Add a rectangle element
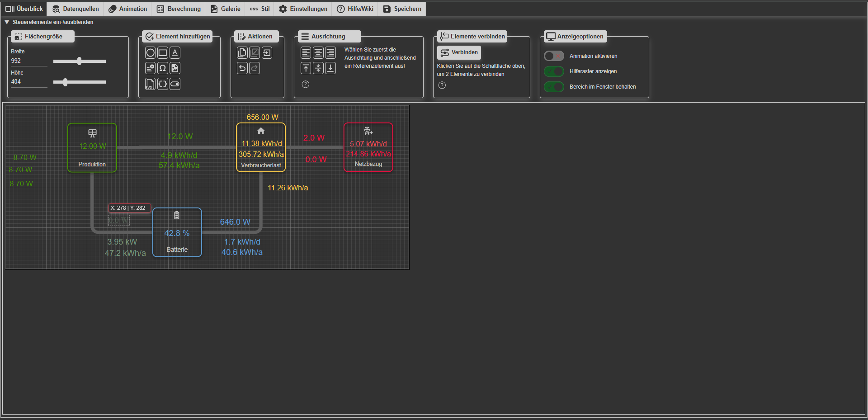Image resolution: width=868 pixels, height=420 pixels. point(163,53)
